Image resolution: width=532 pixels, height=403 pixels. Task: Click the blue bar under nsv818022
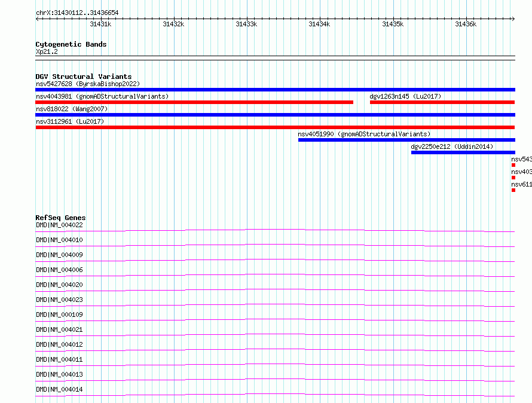(275, 115)
